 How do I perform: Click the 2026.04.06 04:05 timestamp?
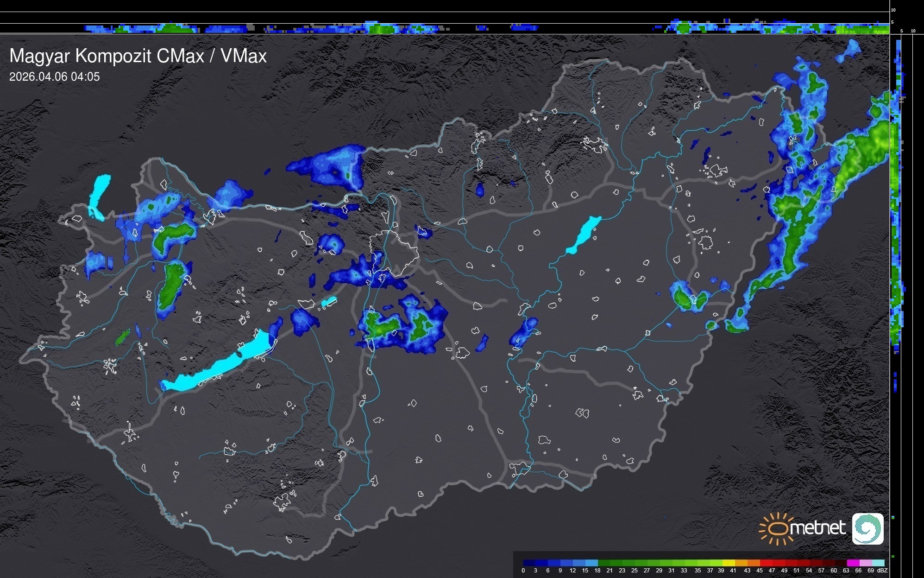[x=54, y=76]
